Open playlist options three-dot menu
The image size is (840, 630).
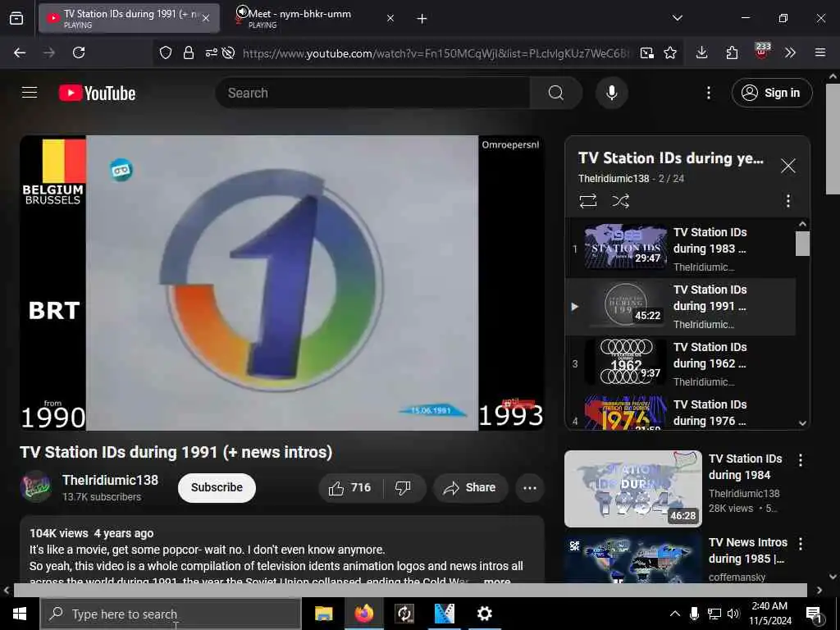tap(787, 201)
